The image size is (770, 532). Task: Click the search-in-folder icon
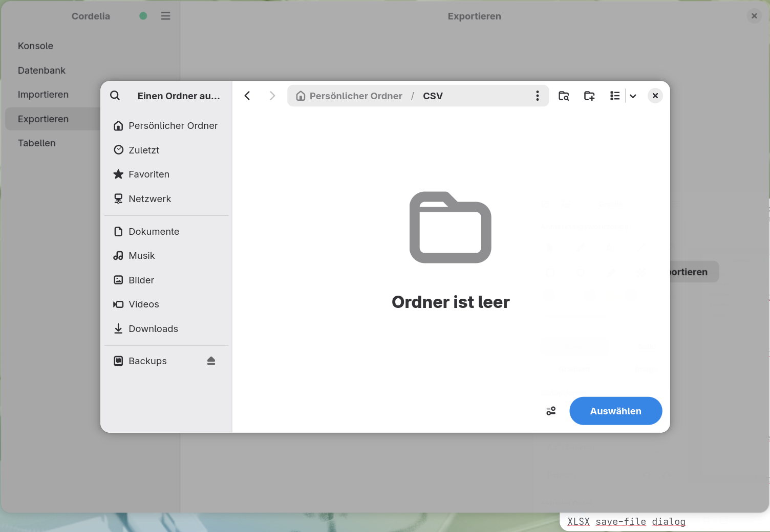click(564, 96)
